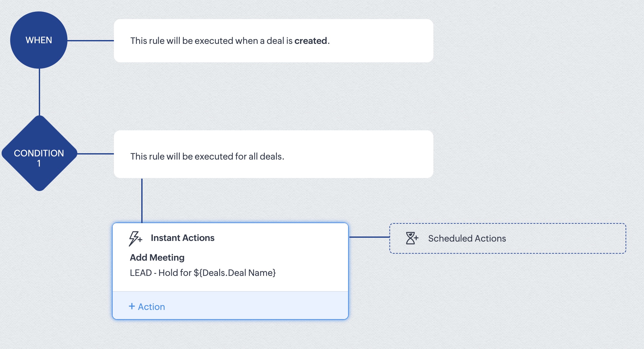Click the plus sign beside Action
This screenshot has height=349, width=644.
[x=132, y=306]
